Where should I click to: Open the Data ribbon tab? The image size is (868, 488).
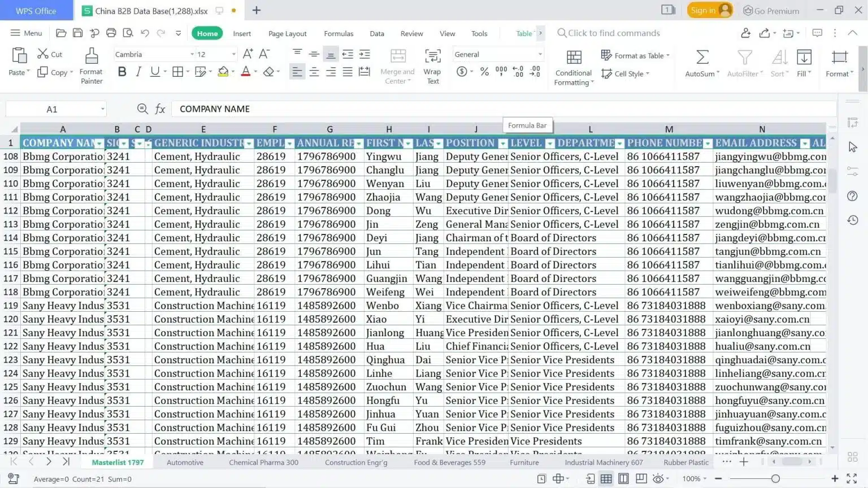tap(377, 33)
